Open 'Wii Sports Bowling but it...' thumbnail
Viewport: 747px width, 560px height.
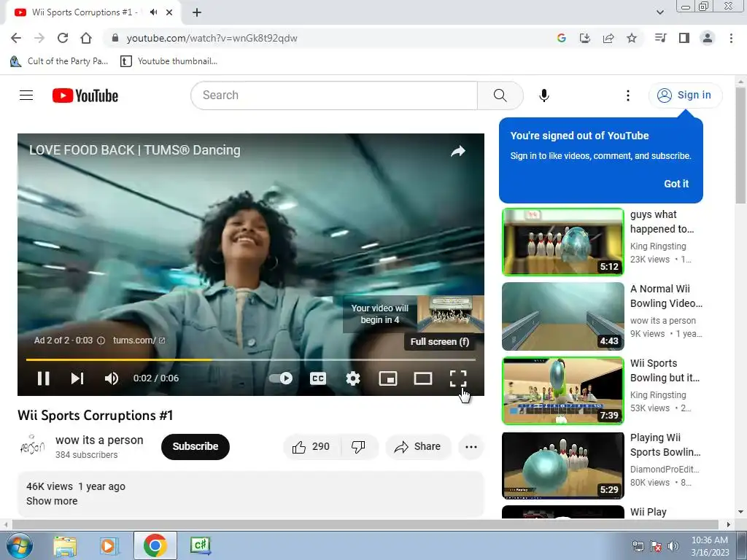(x=562, y=391)
